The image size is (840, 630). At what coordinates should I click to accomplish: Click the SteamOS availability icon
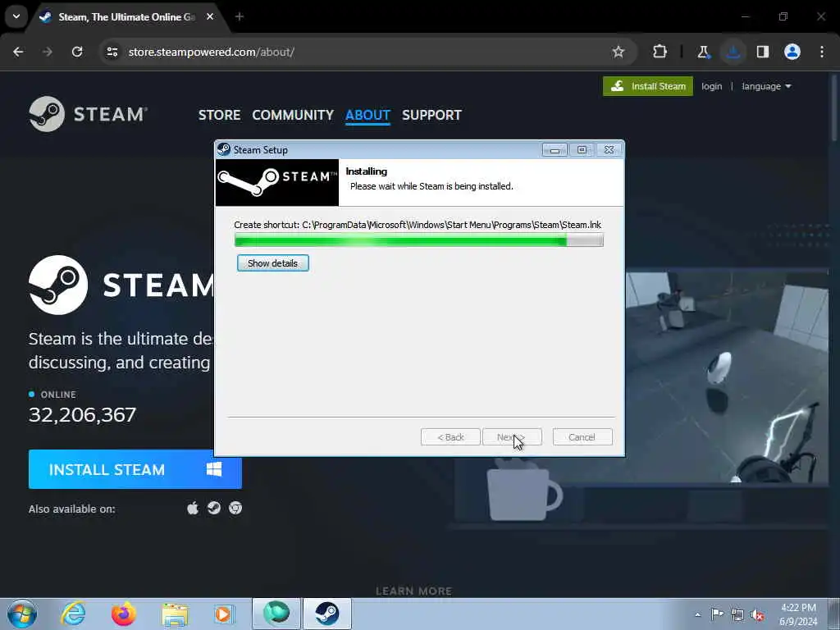coord(214,508)
